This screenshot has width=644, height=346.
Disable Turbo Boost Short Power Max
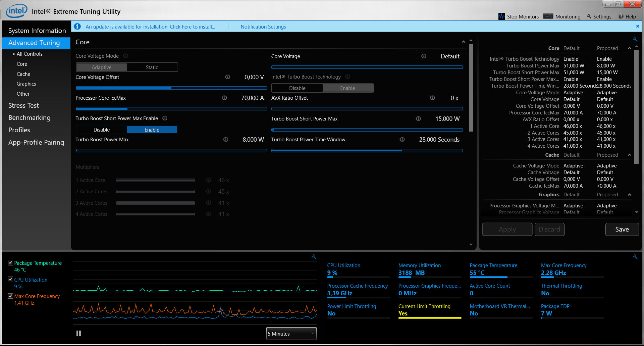click(102, 130)
